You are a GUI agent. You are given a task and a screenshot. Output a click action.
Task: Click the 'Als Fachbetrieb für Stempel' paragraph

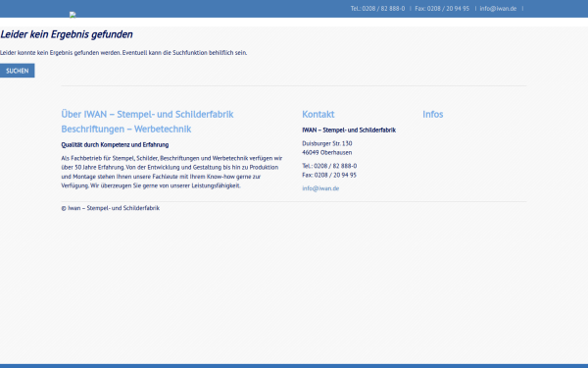171,172
